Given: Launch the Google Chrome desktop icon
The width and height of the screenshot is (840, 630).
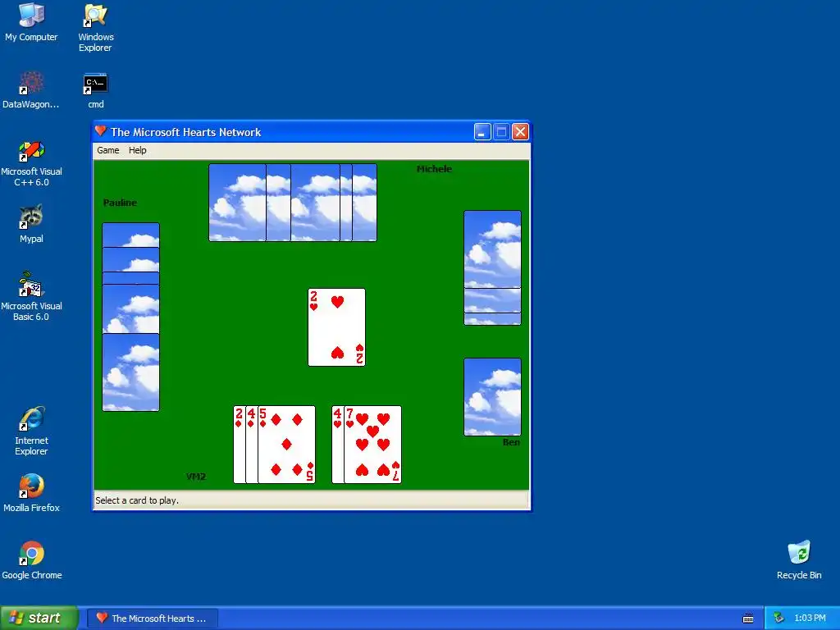Looking at the screenshot, I should [x=32, y=560].
